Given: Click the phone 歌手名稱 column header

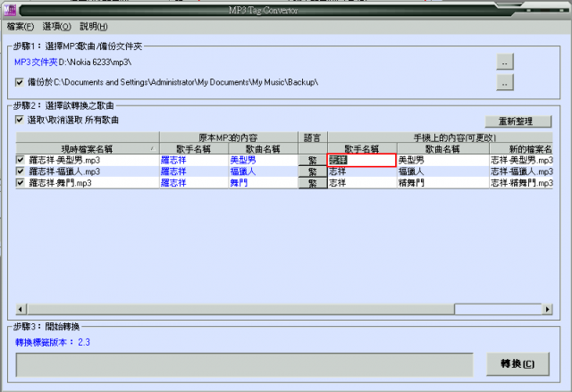Looking at the screenshot, I should 362,148.
